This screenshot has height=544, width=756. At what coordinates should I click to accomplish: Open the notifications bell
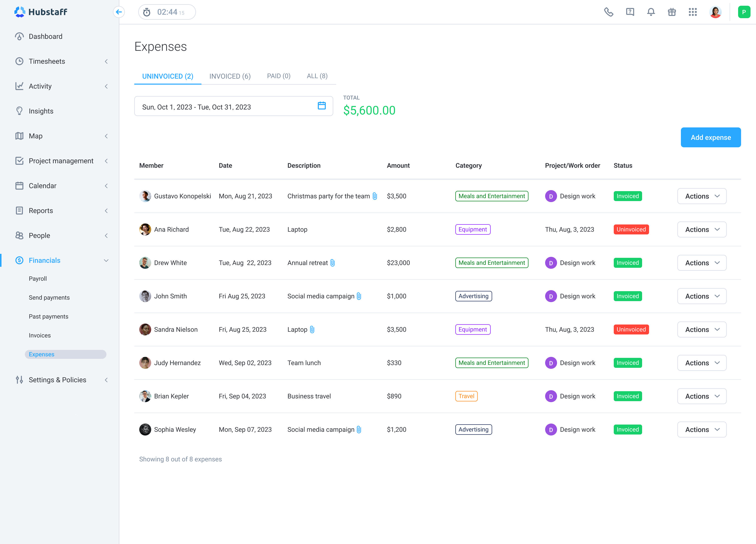coord(651,12)
